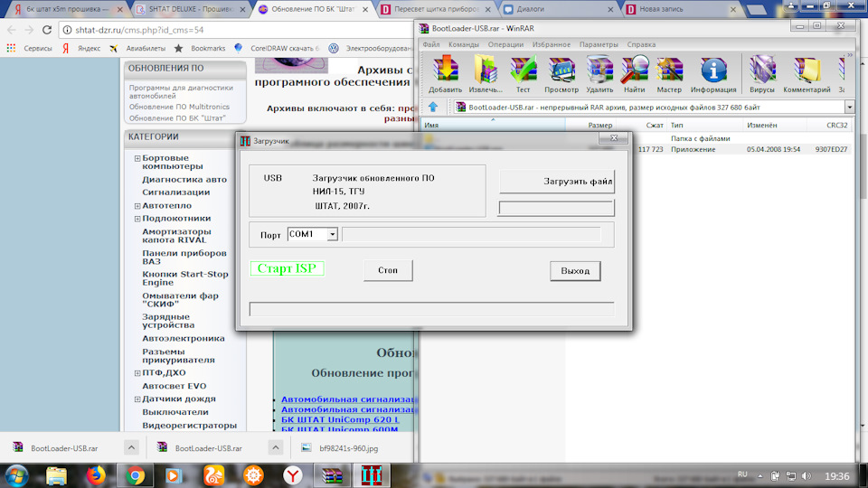868x488 pixels.
Task: Open the WinRAR Wizard (Мастер) icon
Action: click(x=669, y=74)
